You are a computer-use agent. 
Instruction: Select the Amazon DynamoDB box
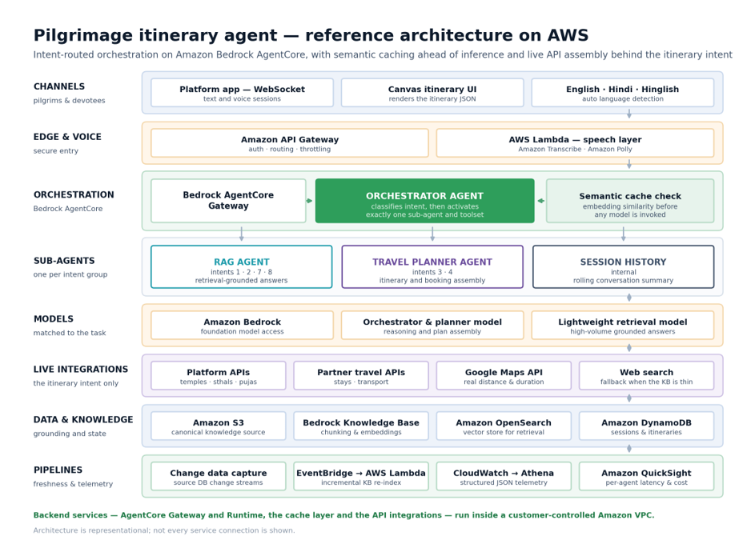coord(647,426)
